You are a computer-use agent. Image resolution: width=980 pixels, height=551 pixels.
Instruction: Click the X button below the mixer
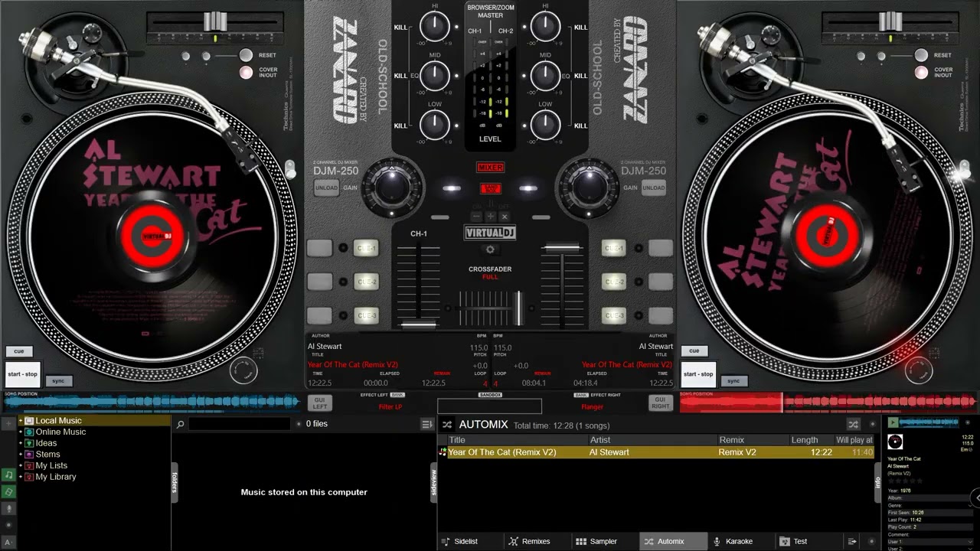[504, 217]
